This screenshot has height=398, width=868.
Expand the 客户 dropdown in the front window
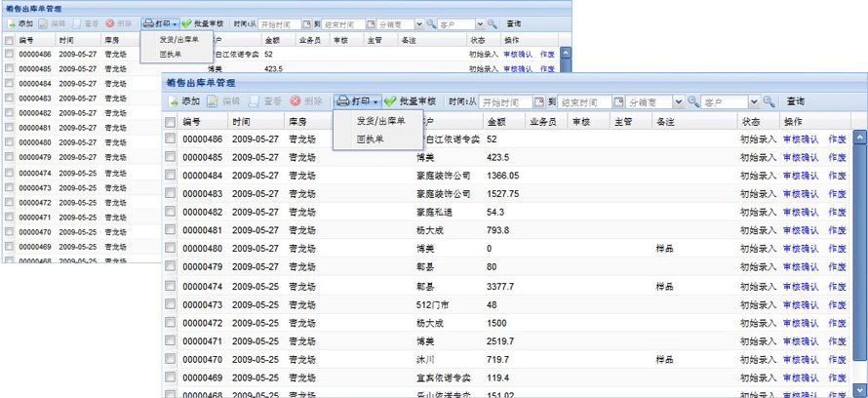(x=754, y=101)
